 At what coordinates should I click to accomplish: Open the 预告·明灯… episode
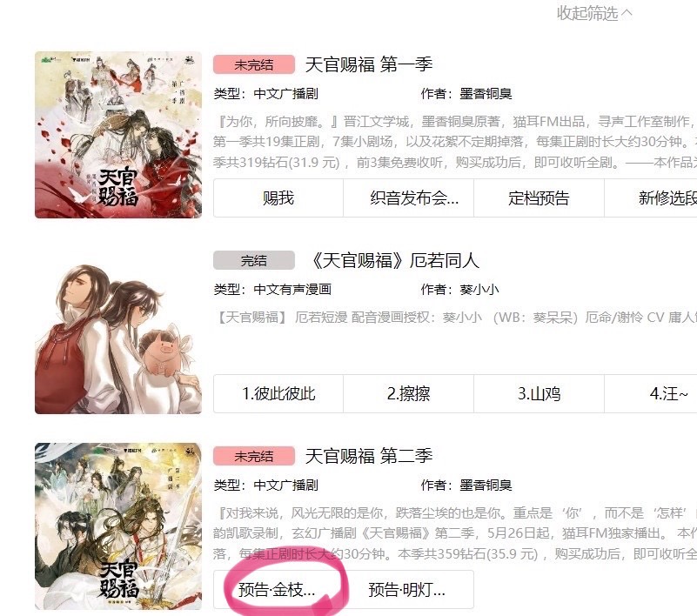point(408,590)
